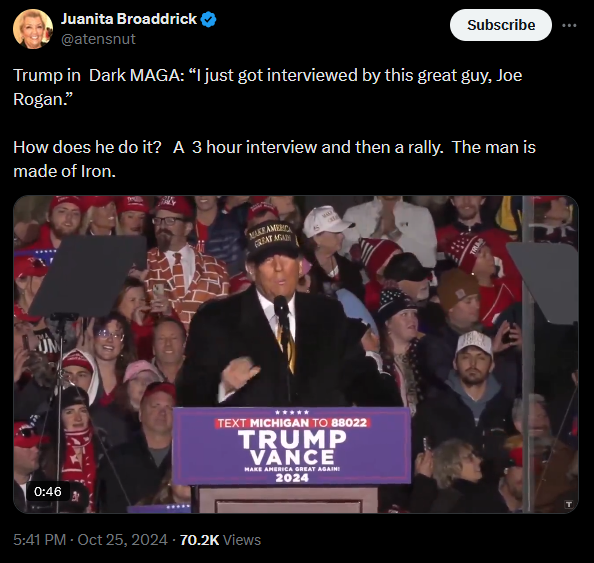Visit the @atensnut handle link
The height and width of the screenshot is (563, 594).
pyautogui.click(x=98, y=39)
